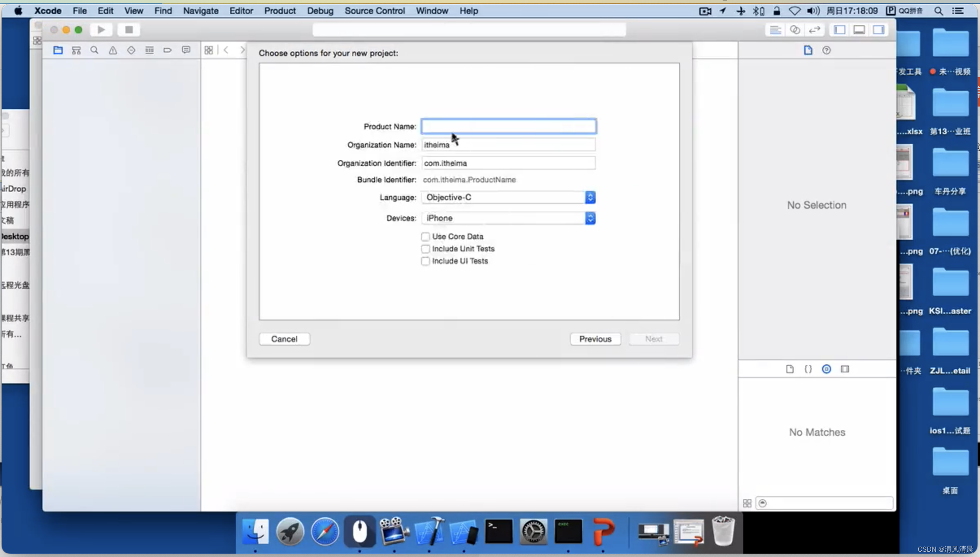This screenshot has height=557, width=980.
Task: Show the Version editor
Action: [814, 30]
